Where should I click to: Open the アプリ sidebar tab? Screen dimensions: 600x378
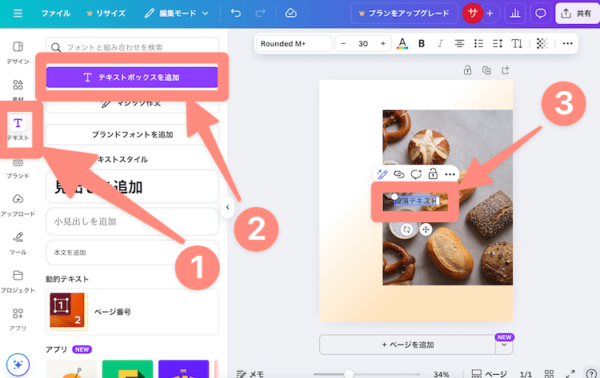pyautogui.click(x=18, y=319)
